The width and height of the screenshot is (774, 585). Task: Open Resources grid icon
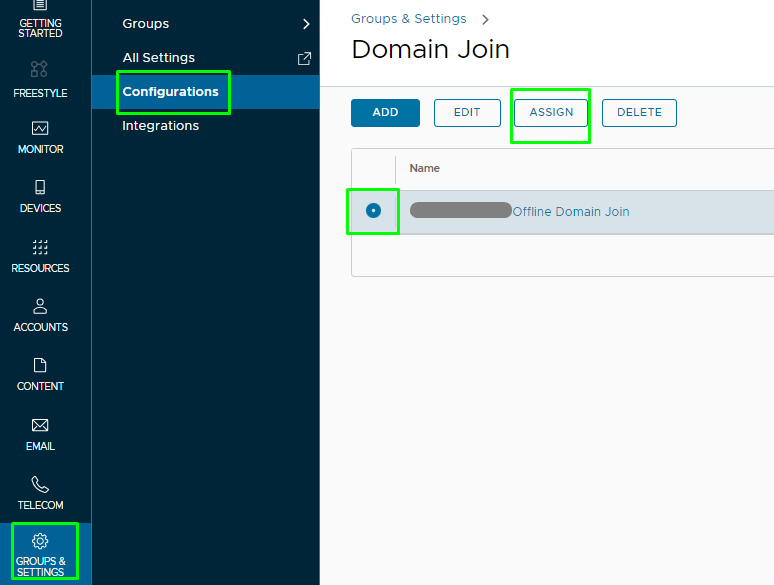coord(40,247)
